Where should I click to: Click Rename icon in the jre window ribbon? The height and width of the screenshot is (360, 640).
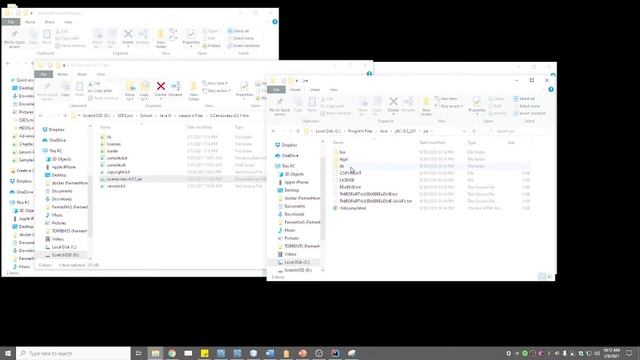point(408,105)
